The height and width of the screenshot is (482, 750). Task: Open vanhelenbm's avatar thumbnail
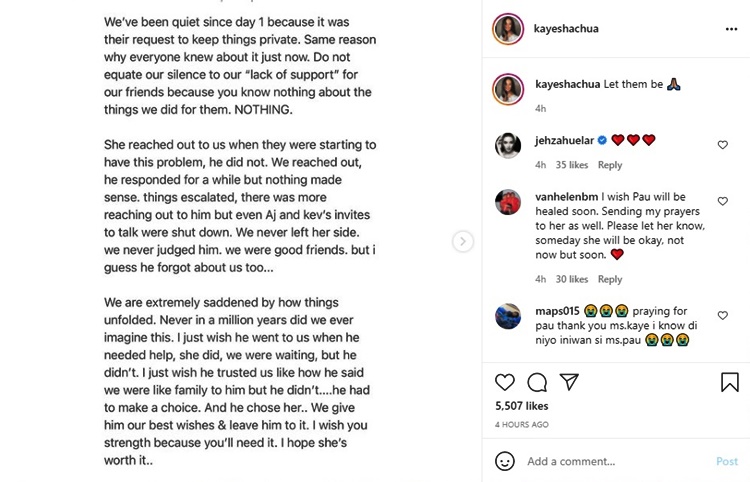(508, 202)
